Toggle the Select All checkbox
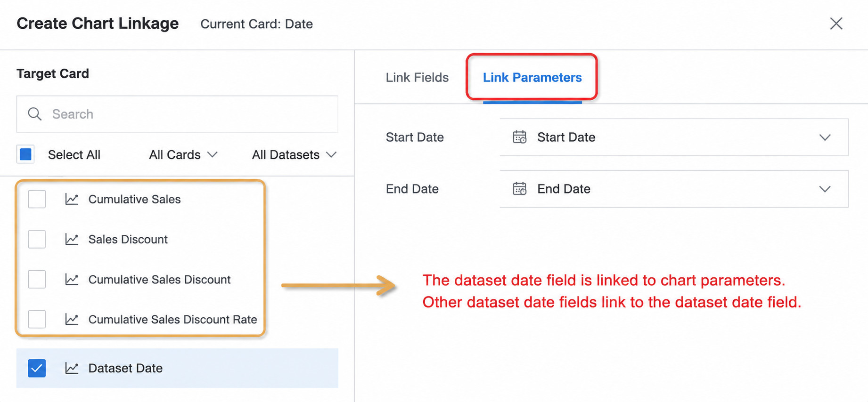 [x=25, y=154]
